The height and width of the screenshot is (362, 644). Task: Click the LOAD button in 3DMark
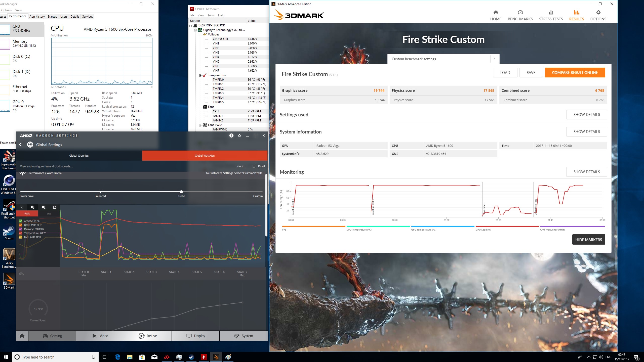click(505, 73)
